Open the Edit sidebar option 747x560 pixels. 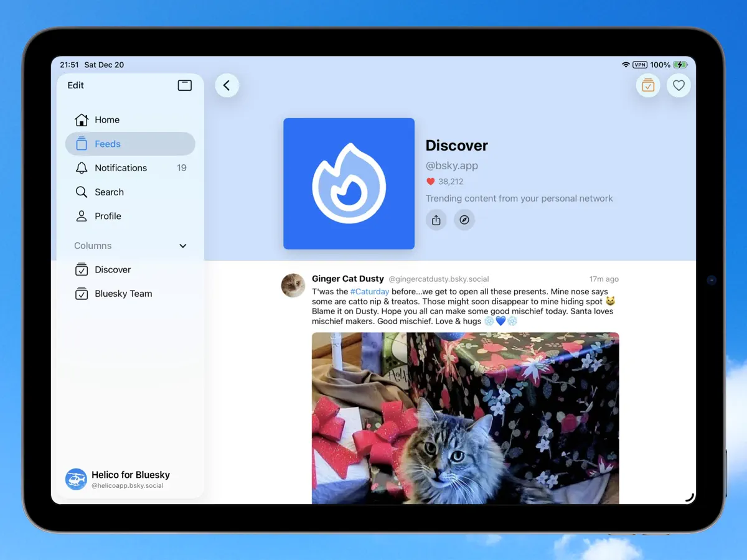click(x=75, y=85)
